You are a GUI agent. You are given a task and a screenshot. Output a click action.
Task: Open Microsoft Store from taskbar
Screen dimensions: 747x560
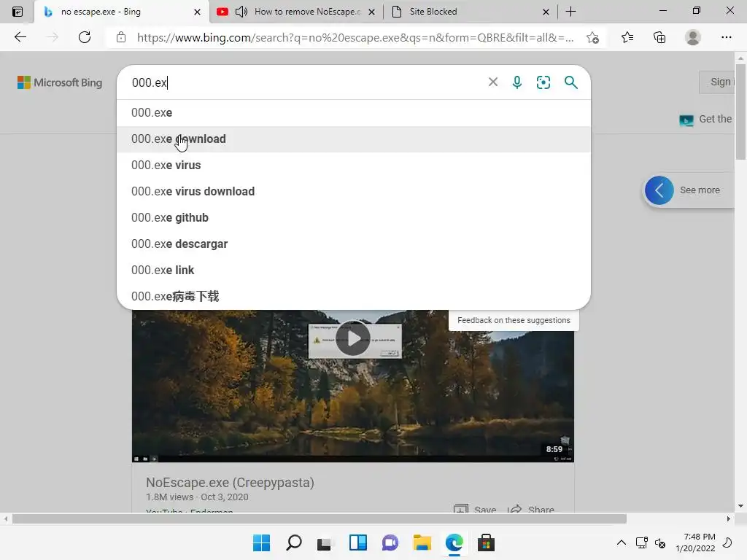click(486, 542)
